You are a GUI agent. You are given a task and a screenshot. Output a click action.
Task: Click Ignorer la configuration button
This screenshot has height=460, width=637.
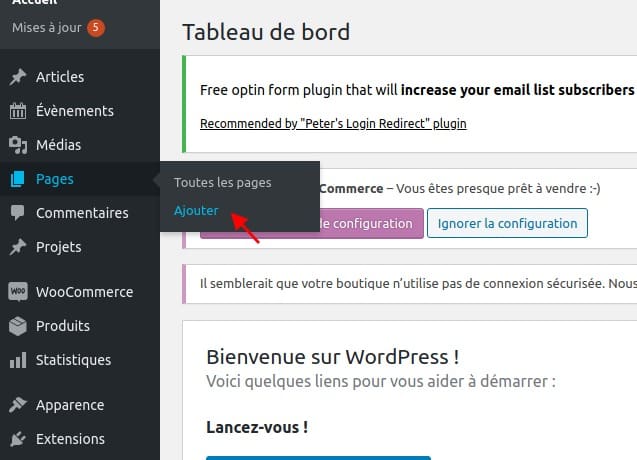(x=507, y=223)
